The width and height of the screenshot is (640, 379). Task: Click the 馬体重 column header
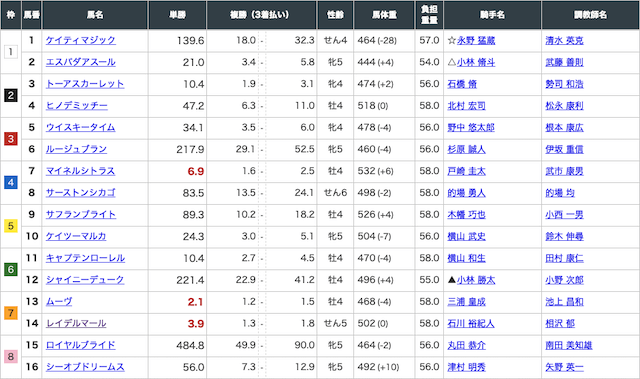[384, 15]
